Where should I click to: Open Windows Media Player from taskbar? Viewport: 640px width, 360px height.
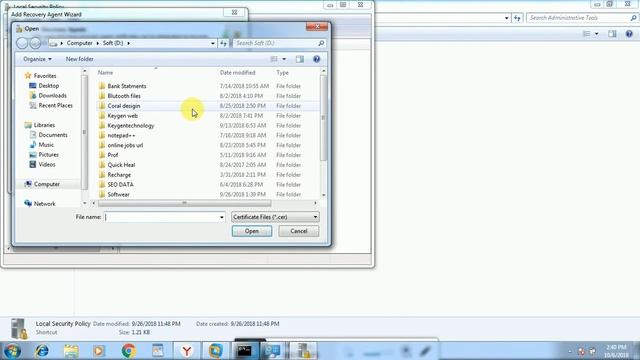[99, 351]
